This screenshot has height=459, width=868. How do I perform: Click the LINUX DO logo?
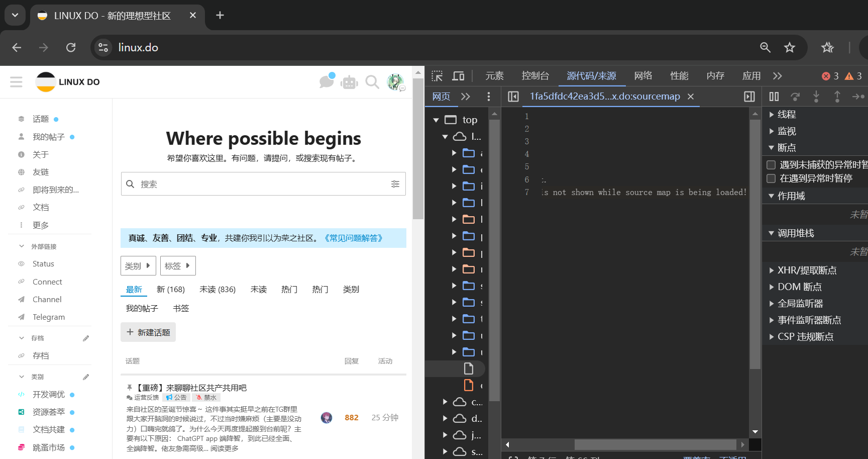(68, 82)
